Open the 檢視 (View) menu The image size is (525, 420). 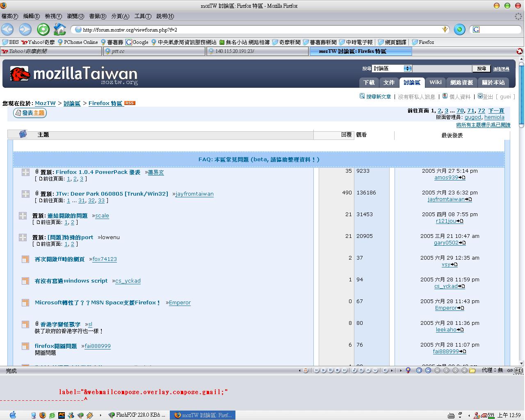(53, 16)
